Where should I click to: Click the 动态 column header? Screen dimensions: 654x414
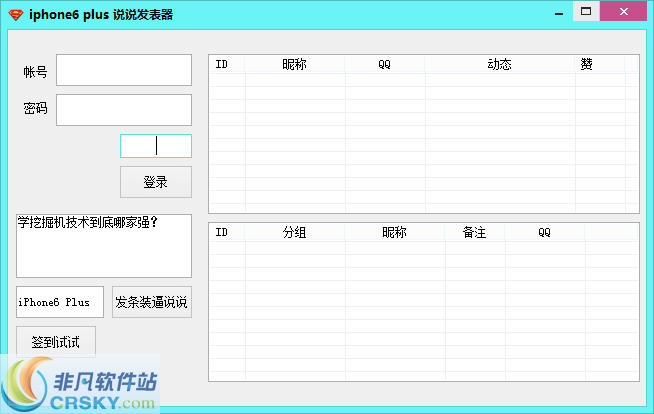pyautogui.click(x=500, y=64)
